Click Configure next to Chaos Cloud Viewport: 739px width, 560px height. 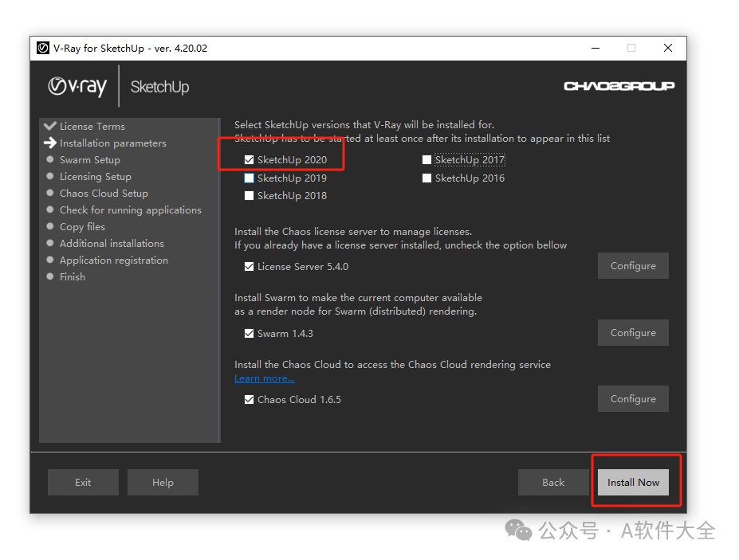coord(633,398)
